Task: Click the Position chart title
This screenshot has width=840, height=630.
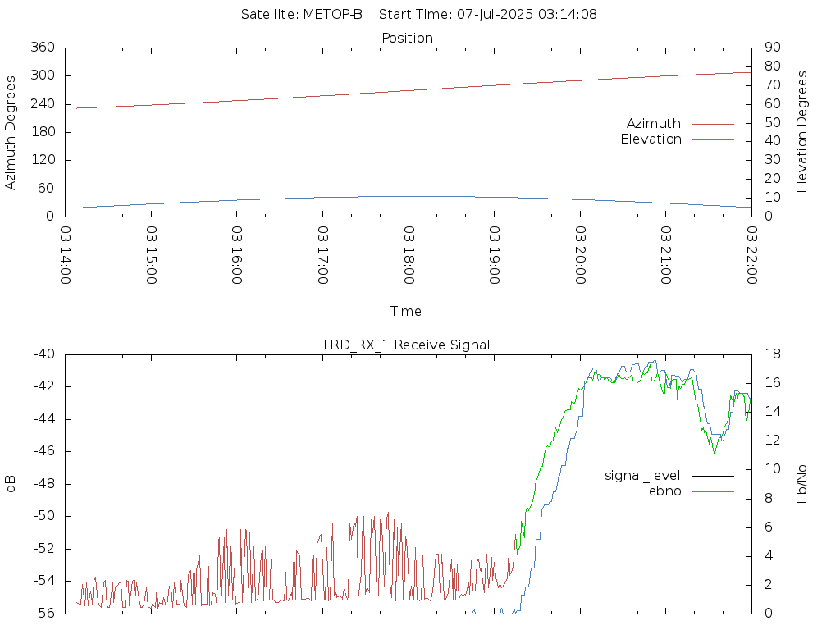Action: 407,38
